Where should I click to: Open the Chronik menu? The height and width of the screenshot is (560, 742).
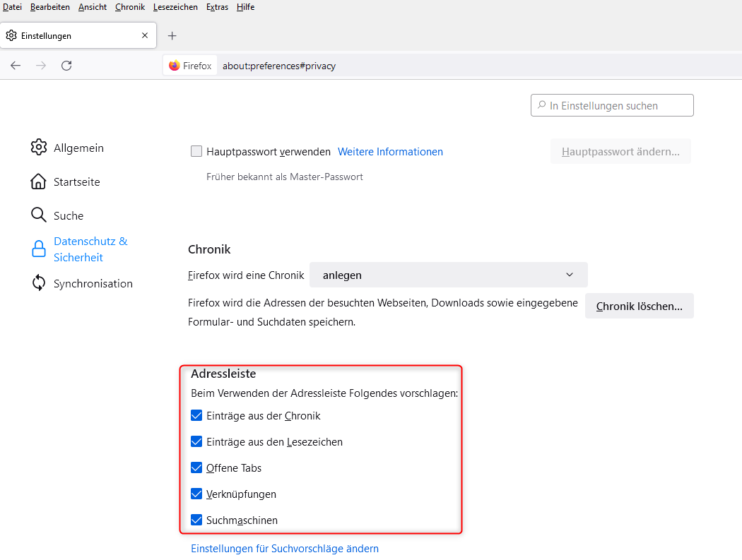pos(129,7)
